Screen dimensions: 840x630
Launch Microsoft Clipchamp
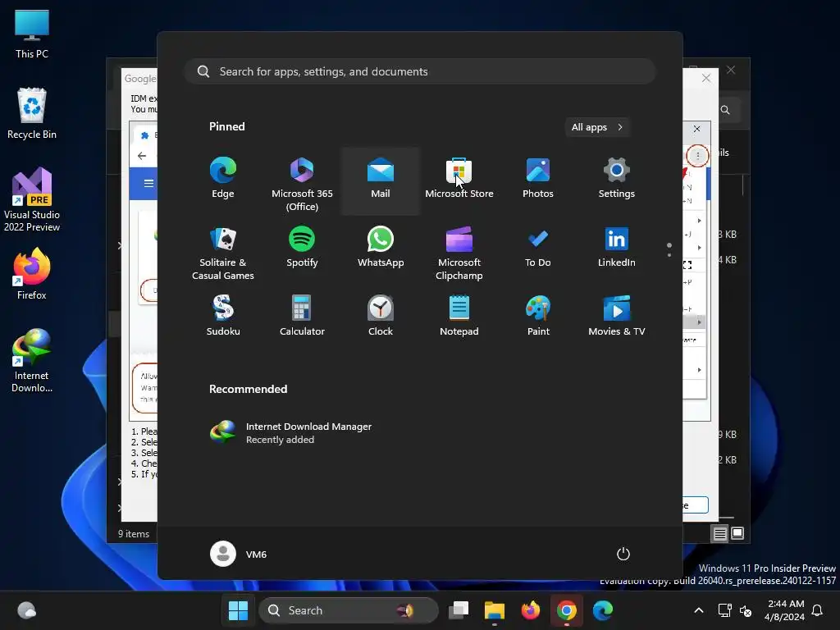point(459,252)
